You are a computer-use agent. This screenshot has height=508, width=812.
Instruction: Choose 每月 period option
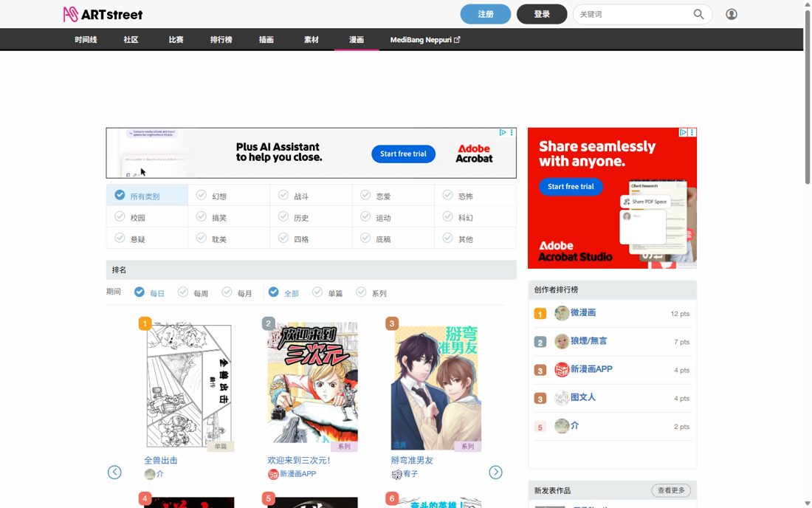(237, 292)
